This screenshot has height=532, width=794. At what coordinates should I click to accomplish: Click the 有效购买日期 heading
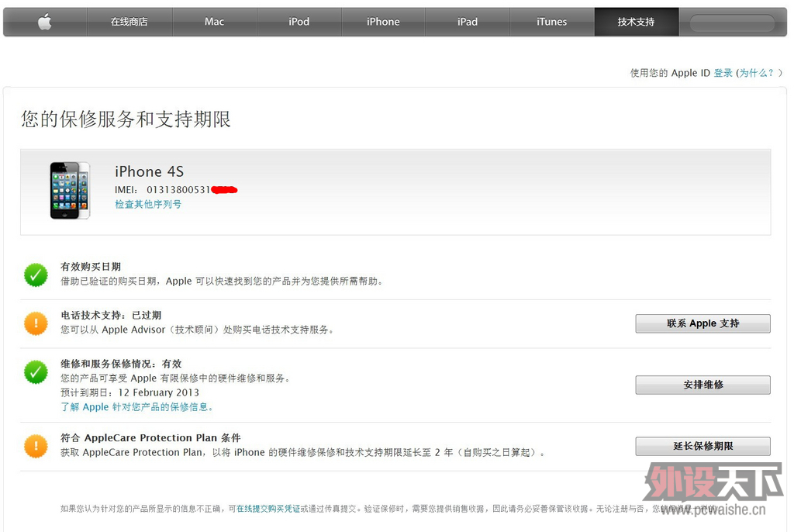(91, 267)
